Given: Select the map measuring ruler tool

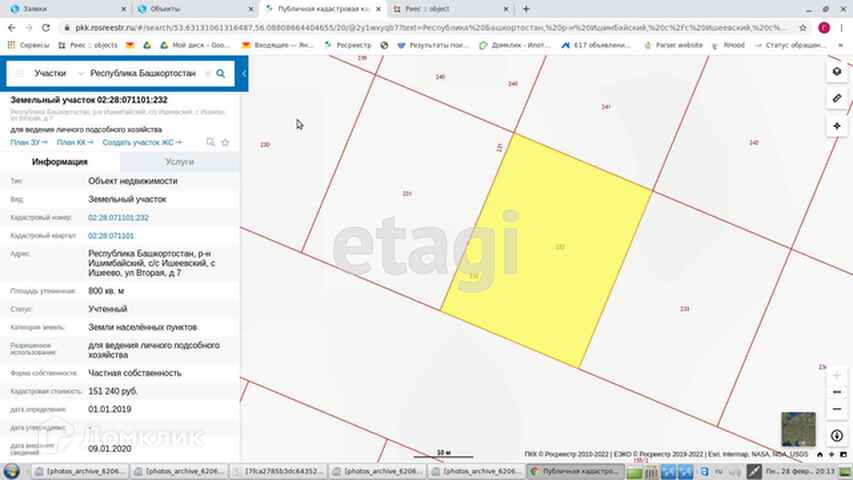Looking at the screenshot, I should pyautogui.click(x=837, y=99).
